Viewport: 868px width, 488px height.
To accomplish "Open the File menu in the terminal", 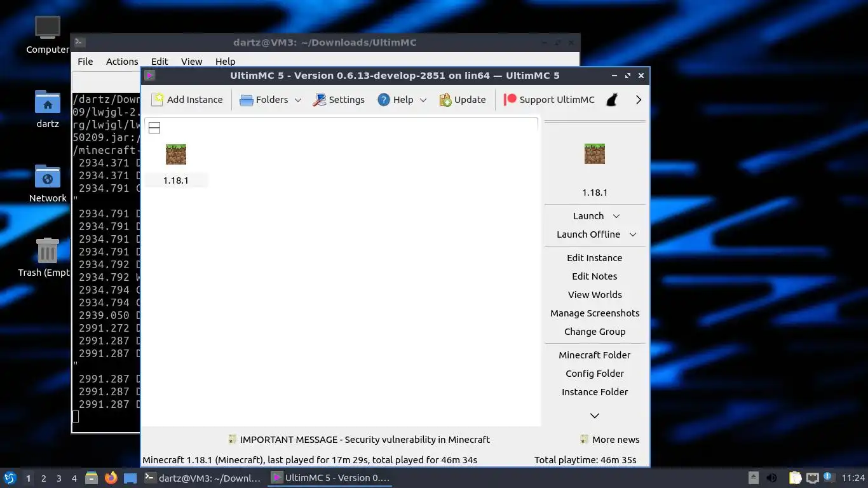I will (85, 62).
